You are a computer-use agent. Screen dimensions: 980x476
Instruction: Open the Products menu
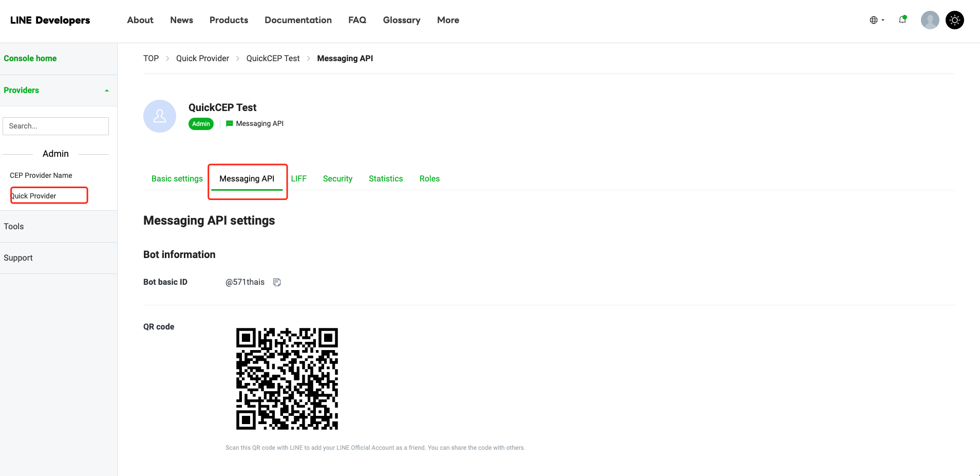tap(229, 20)
